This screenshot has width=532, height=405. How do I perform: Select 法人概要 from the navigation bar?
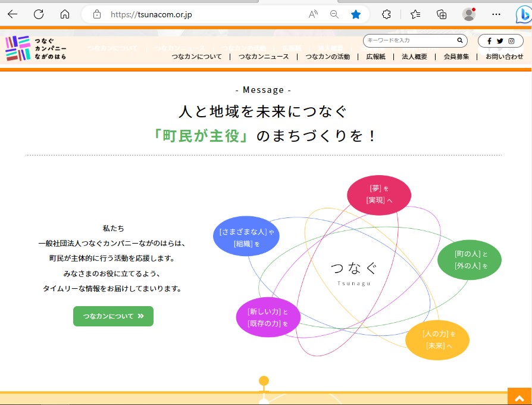[x=412, y=57]
